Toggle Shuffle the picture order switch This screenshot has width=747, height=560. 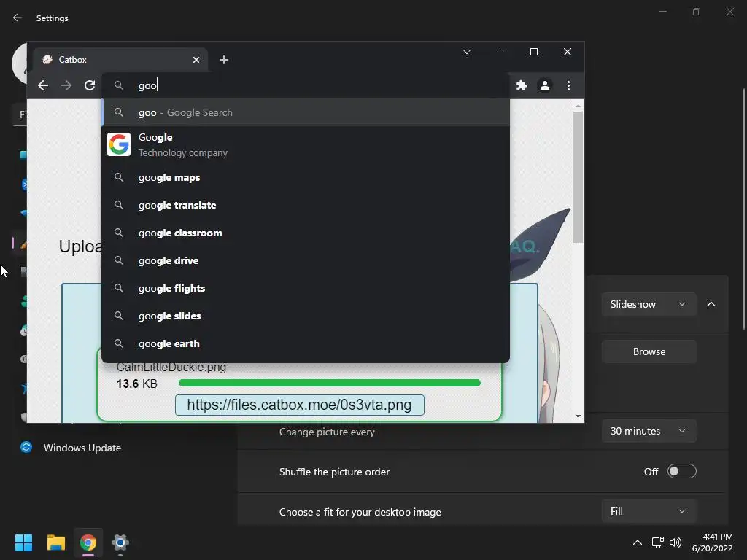coord(682,472)
